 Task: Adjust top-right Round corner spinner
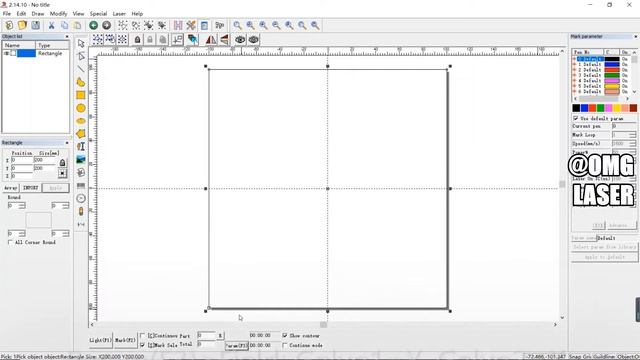coord(66,206)
